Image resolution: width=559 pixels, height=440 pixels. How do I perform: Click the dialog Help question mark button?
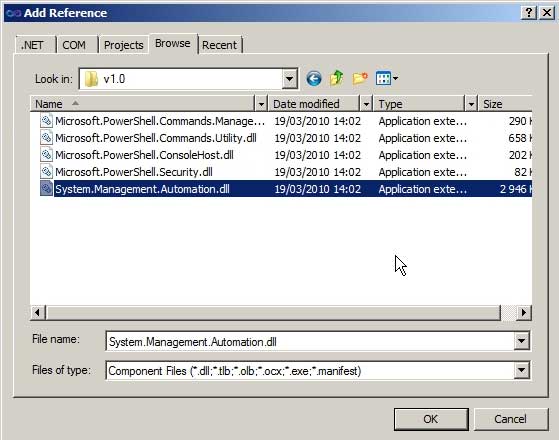[529, 13]
